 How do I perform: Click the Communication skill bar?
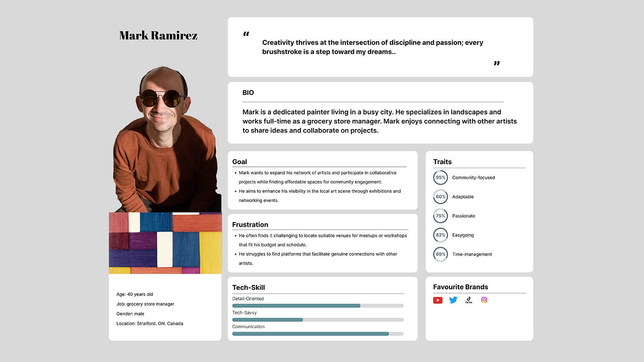pos(318,334)
